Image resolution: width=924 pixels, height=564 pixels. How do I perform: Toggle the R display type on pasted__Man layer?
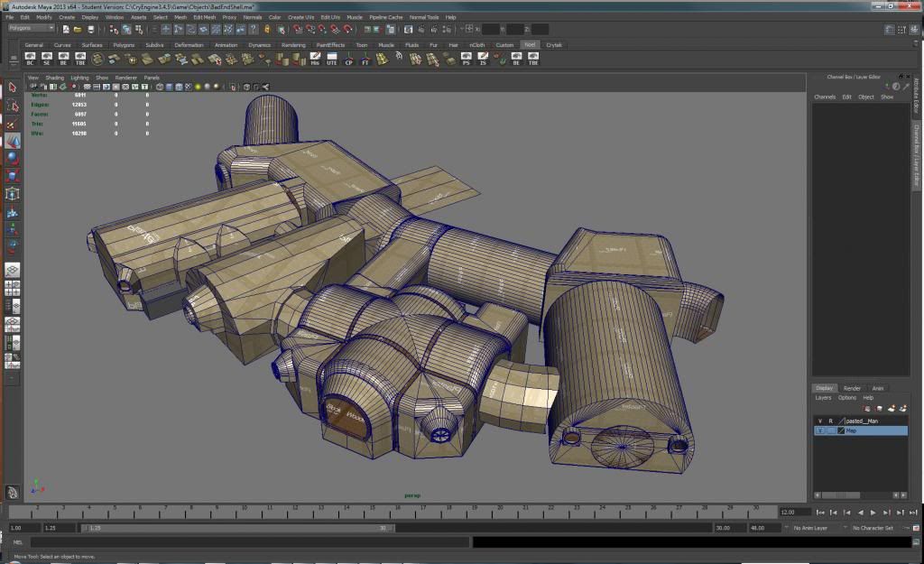831,421
